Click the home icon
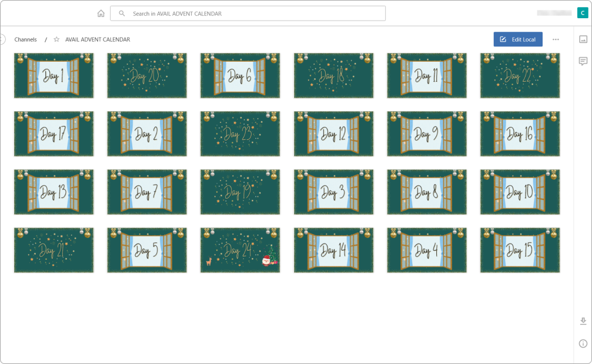The image size is (592, 364). tap(101, 14)
